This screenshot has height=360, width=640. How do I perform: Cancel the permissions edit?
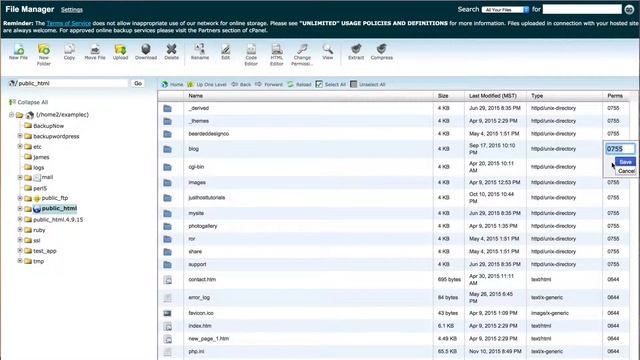626,171
